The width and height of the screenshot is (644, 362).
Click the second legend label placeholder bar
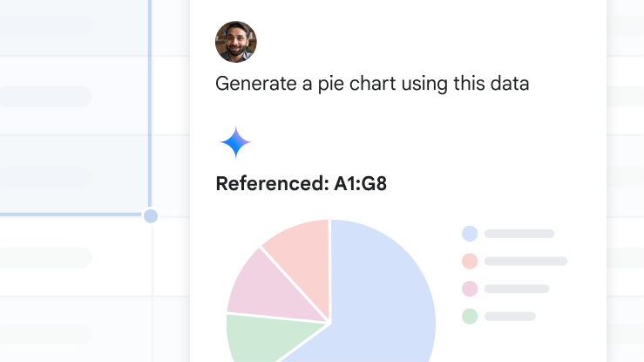[525, 261]
